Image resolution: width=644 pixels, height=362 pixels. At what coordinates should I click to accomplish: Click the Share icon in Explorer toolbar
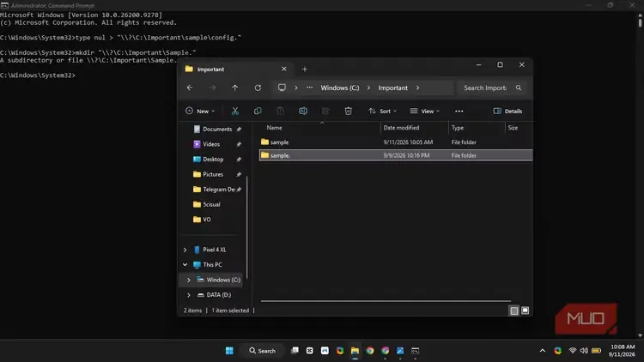pyautogui.click(x=325, y=111)
